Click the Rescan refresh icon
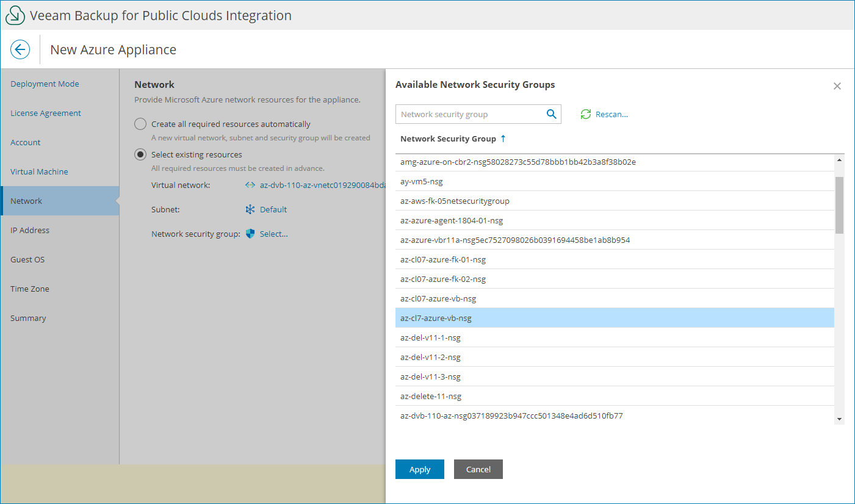 coord(586,114)
